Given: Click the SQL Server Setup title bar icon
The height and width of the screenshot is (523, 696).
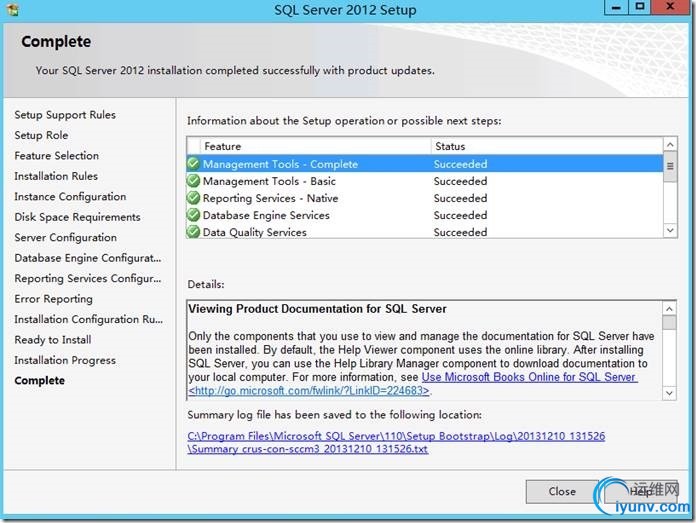Looking at the screenshot, I should (13, 10).
